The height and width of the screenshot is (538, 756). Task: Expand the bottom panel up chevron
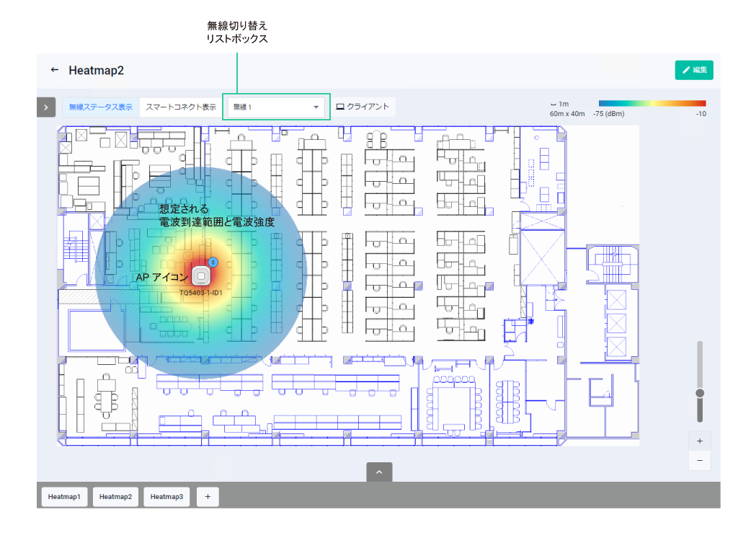pyautogui.click(x=380, y=472)
